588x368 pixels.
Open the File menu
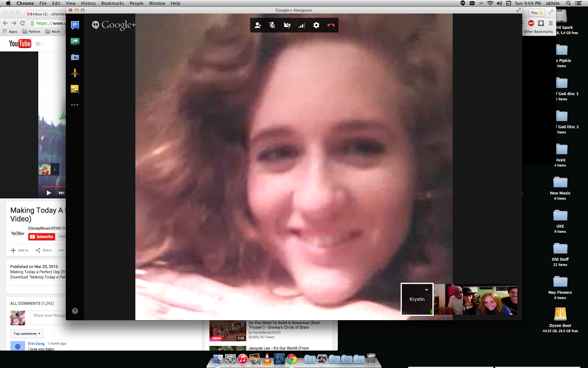[43, 3]
